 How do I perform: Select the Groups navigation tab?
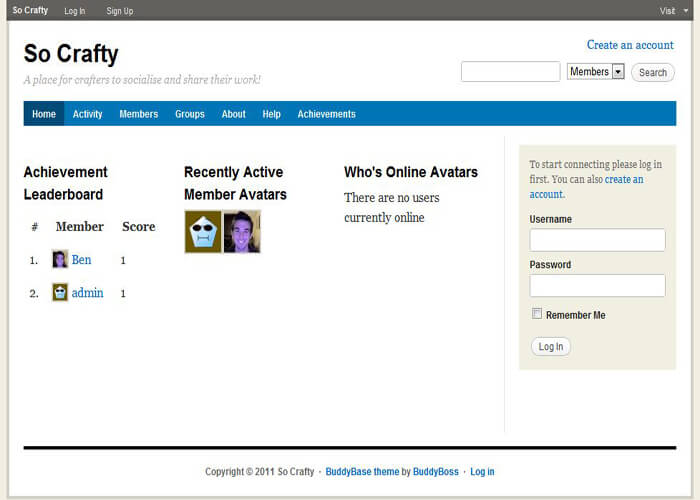pos(190,114)
